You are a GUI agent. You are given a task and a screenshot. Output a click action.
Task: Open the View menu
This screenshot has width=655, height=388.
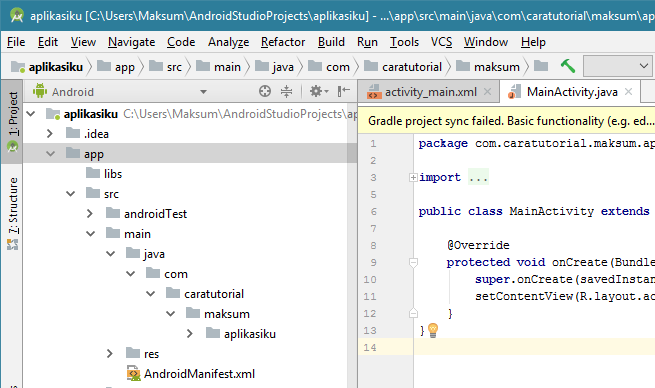[83, 42]
